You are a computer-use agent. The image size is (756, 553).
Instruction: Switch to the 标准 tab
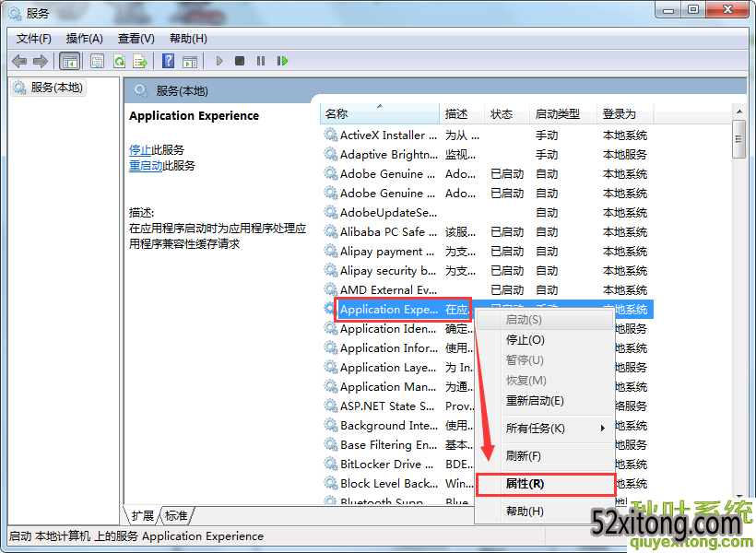[x=176, y=516]
